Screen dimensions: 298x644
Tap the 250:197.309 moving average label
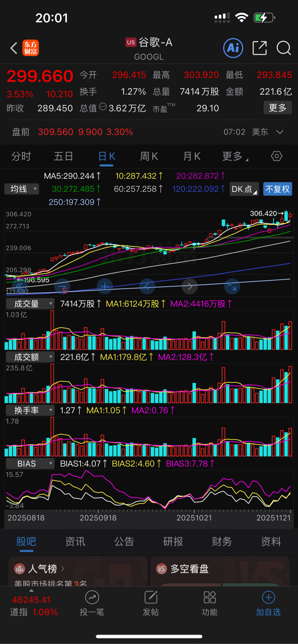pyautogui.click(x=74, y=202)
